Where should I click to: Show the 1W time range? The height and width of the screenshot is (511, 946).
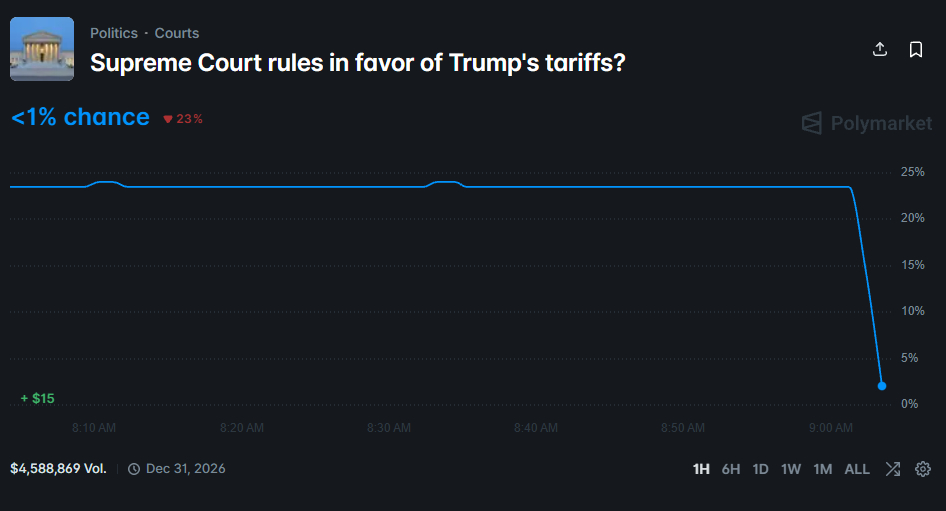tap(791, 469)
